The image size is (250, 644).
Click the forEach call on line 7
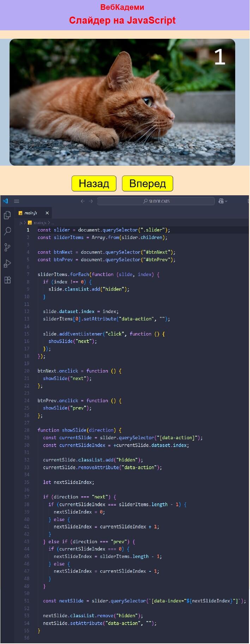click(x=79, y=275)
